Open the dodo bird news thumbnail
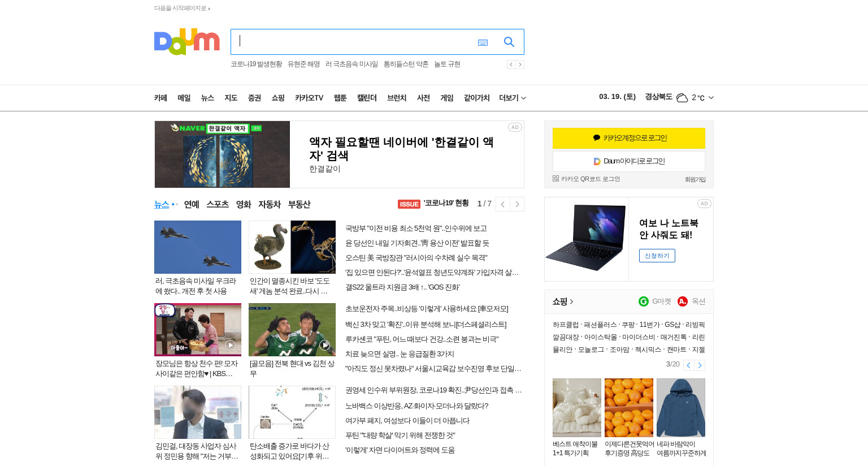868x466 pixels. (292, 247)
